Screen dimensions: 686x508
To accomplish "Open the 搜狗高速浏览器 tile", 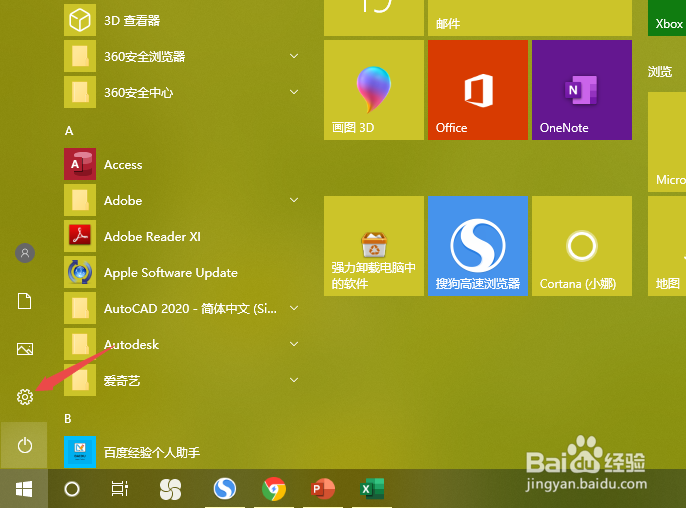I will 478,246.
